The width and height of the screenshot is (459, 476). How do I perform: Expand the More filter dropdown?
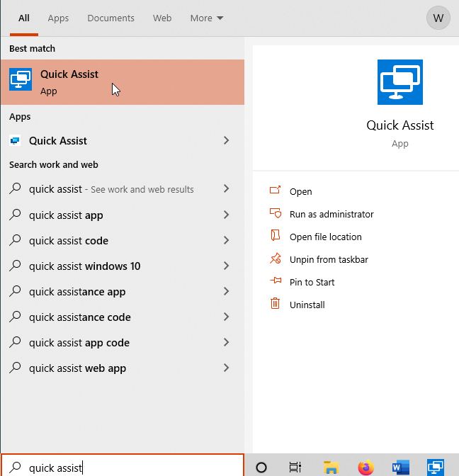pos(207,18)
